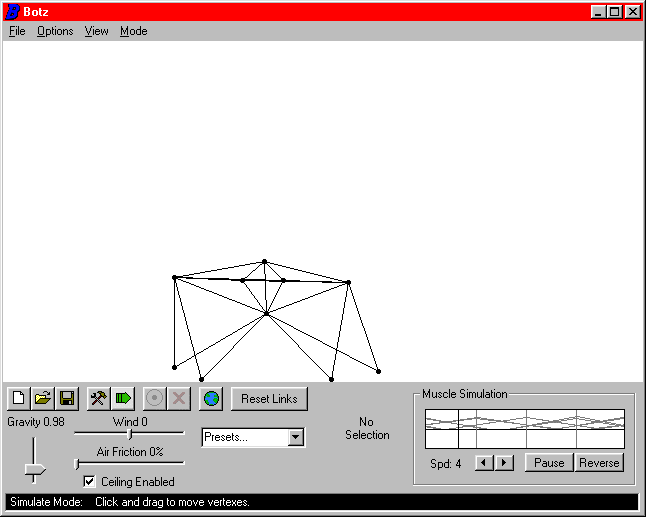Click the New file icon
This screenshot has width=646, height=517.
[x=19, y=398]
